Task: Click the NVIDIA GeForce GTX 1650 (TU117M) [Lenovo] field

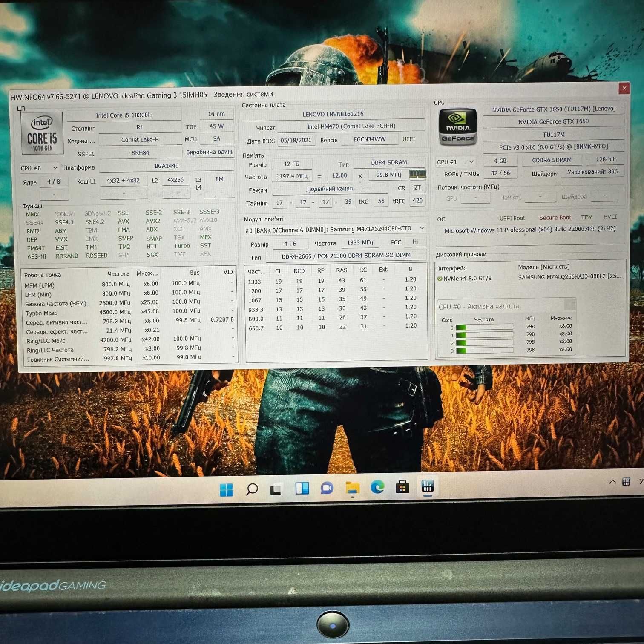Action: (554, 109)
